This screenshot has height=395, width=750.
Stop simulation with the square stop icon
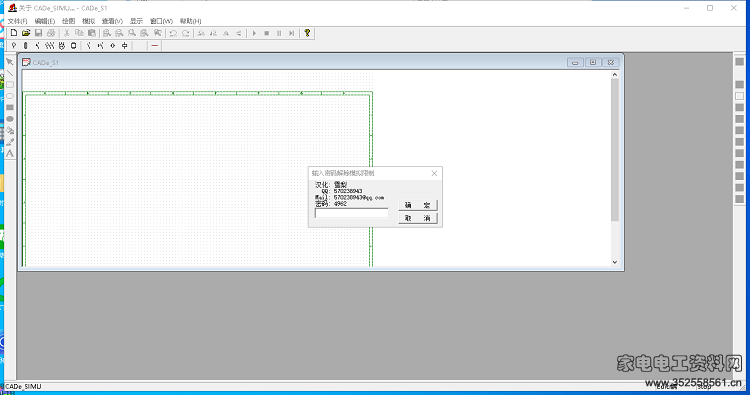[x=267, y=33]
